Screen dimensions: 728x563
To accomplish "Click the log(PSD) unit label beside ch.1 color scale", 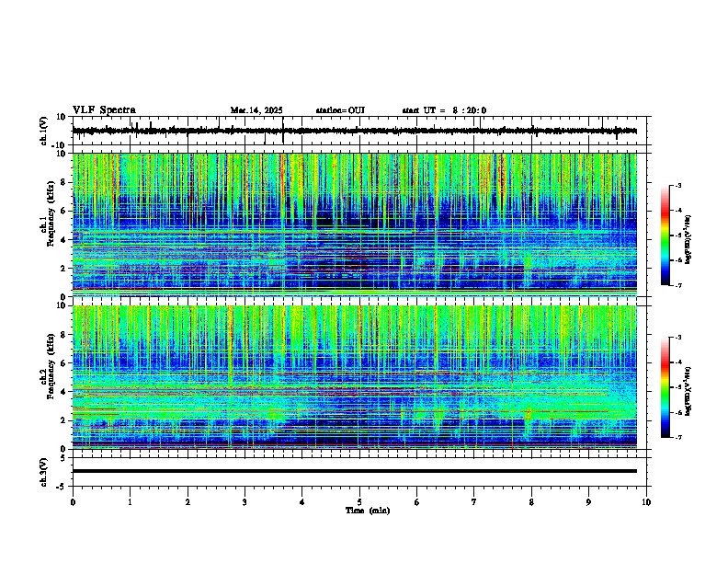I will [688, 240].
